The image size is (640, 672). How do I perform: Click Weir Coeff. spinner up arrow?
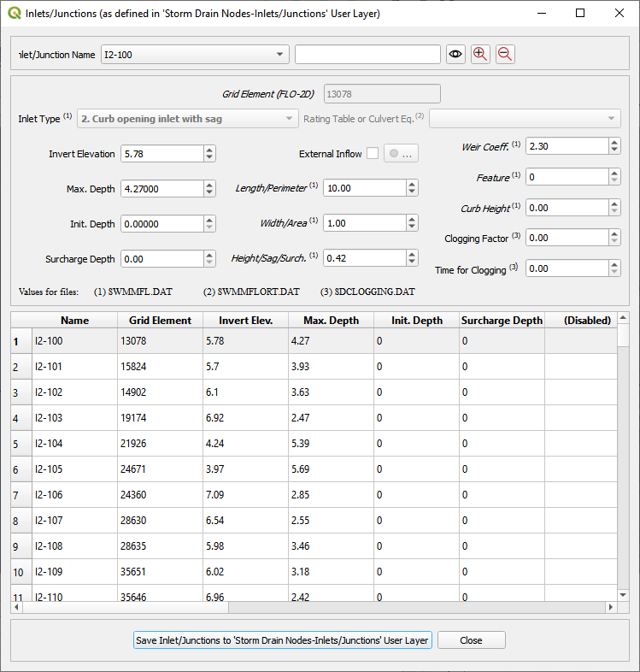(x=614, y=143)
